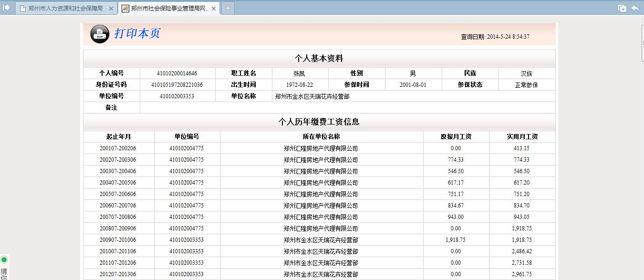Click the curved back arrow icon at top-right
The height and width of the screenshot is (280, 644).
[635, 8]
